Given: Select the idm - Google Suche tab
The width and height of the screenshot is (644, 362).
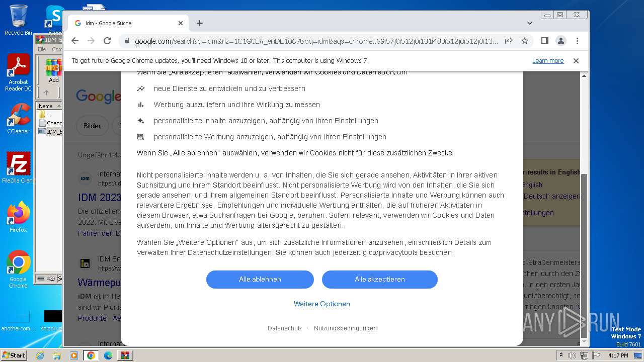Looking at the screenshot, I should tap(128, 23).
